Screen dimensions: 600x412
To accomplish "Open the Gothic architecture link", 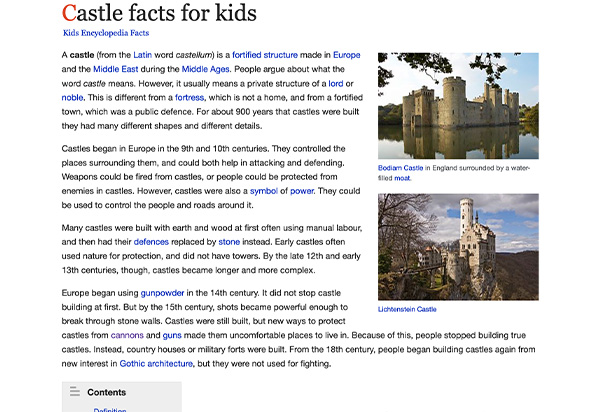I will pyautogui.click(x=156, y=363).
